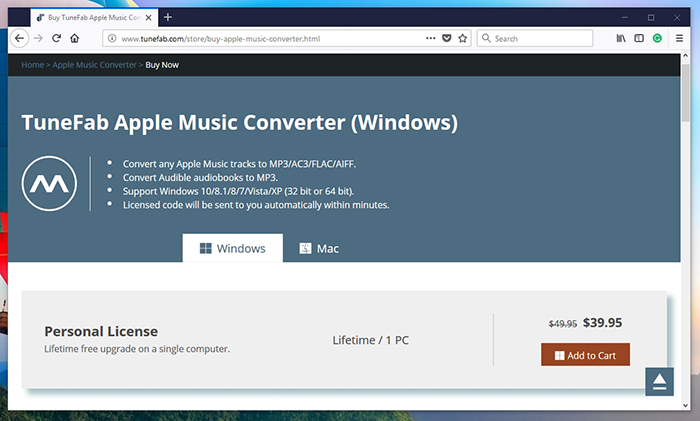The width and height of the screenshot is (700, 421).
Task: Click the back-to-top arrow button
Action: tap(659, 382)
